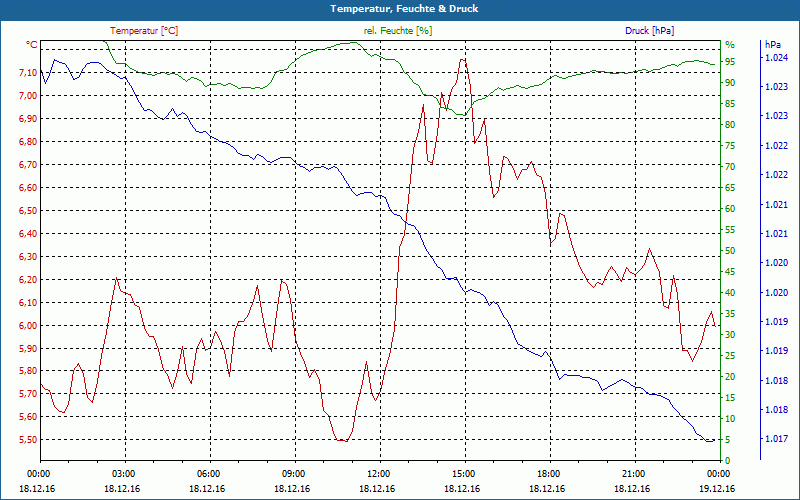Click the green '%' axis unit label

point(730,45)
